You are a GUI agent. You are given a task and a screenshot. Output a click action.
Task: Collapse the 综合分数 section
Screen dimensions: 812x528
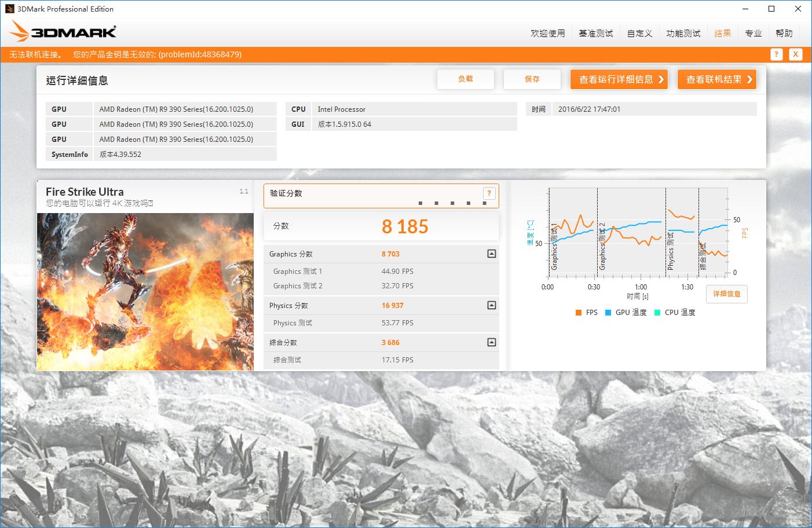491,342
